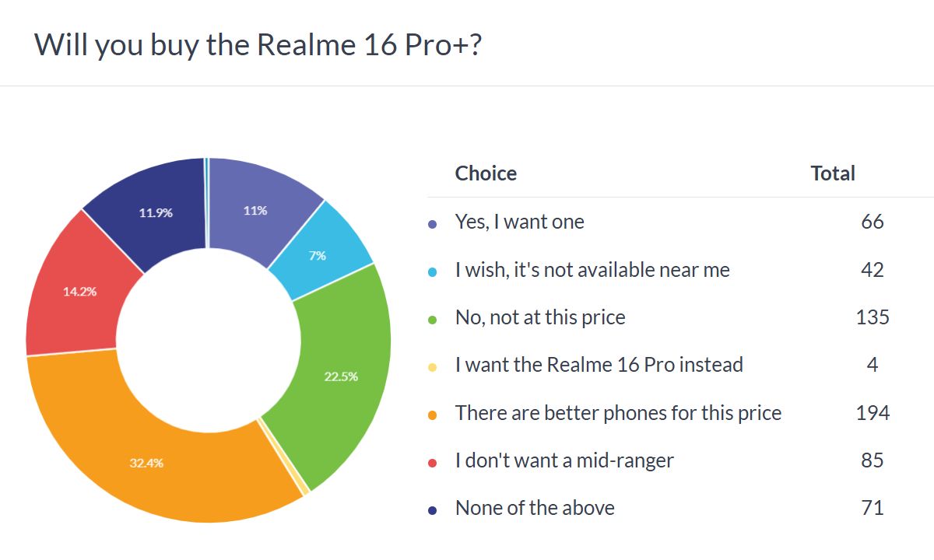Click the 194 total value
Image resolution: width=934 pixels, height=560 pixels.
point(872,413)
